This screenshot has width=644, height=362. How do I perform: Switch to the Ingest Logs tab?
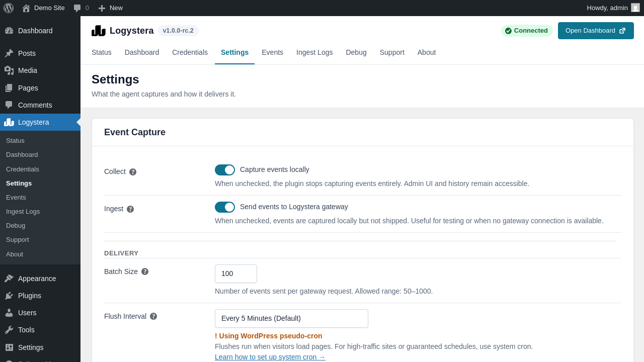pos(314,52)
